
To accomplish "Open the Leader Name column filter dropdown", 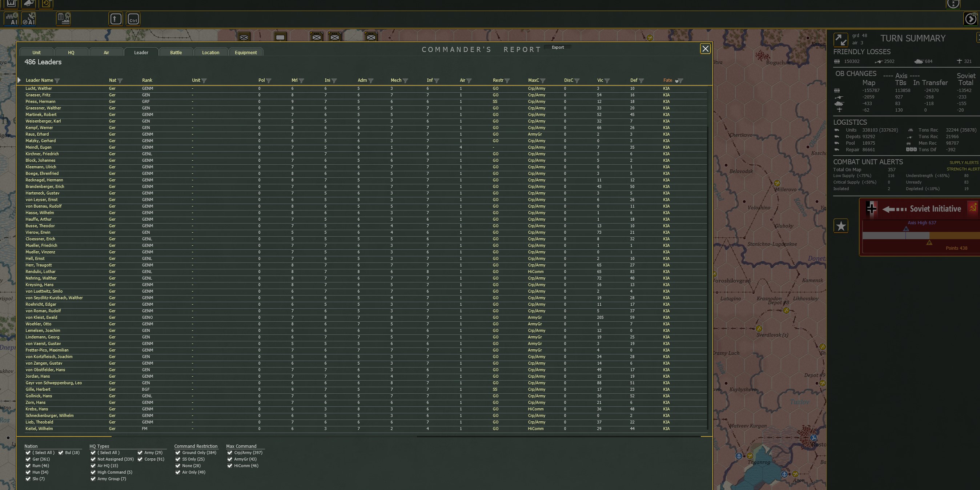I will point(57,81).
